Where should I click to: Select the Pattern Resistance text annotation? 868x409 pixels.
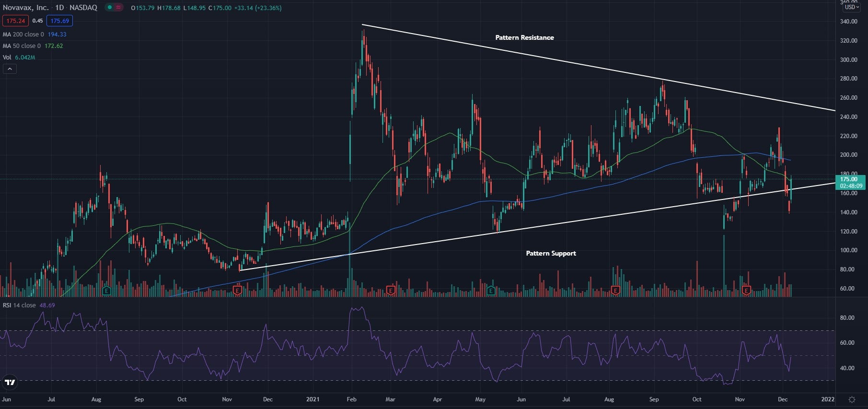(x=524, y=37)
